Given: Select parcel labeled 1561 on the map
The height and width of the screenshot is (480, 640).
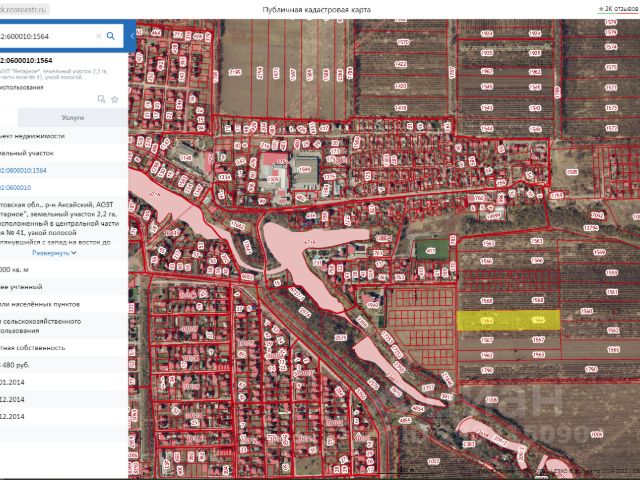Looking at the screenshot, I should [x=611, y=292].
